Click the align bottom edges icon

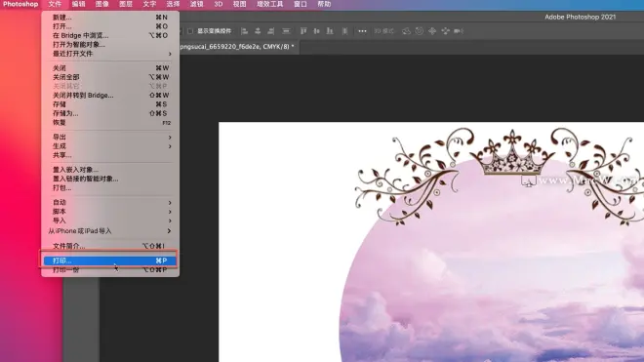pyautogui.click(x=330, y=31)
